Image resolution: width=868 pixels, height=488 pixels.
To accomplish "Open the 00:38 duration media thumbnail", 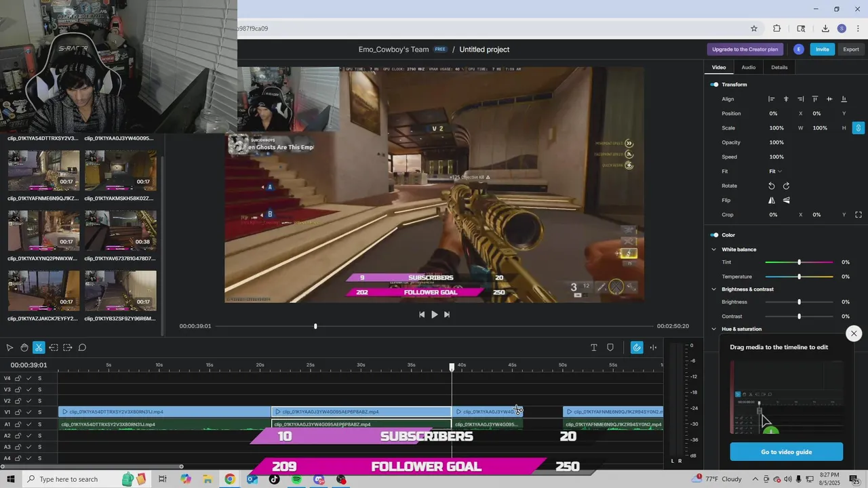I will [x=121, y=229].
